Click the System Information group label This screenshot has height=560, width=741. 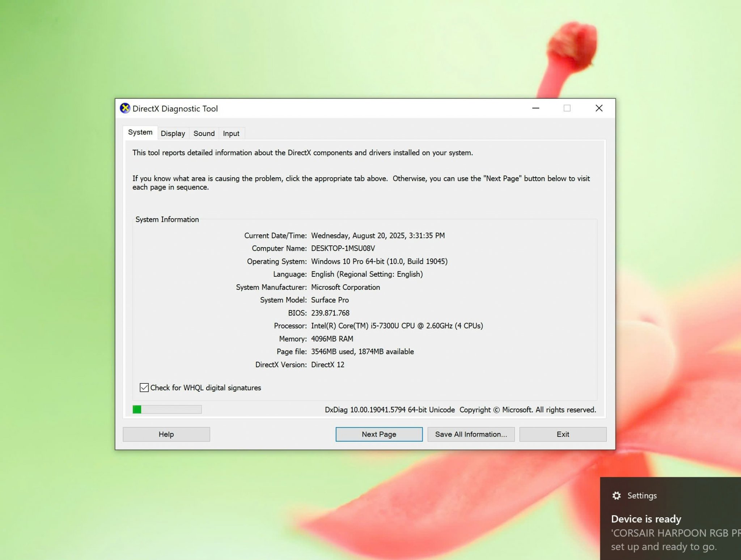point(167,220)
